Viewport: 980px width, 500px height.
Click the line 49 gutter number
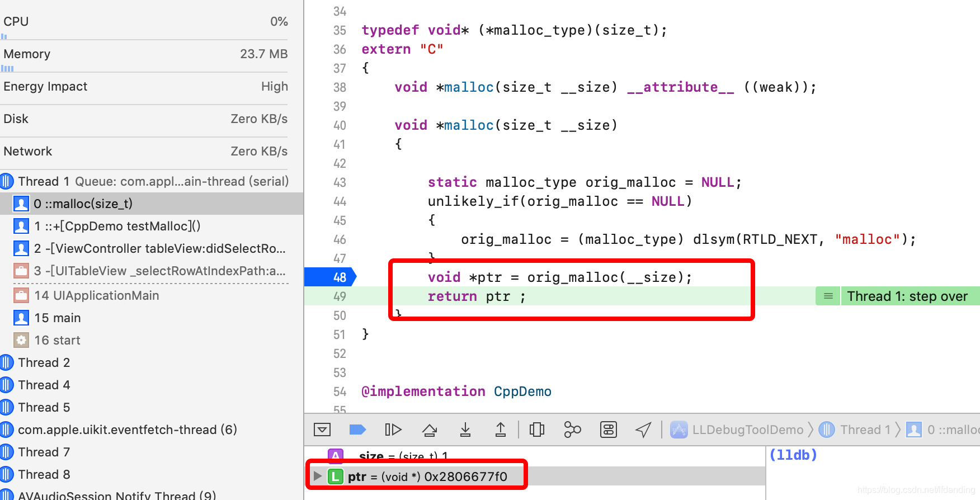tap(340, 296)
